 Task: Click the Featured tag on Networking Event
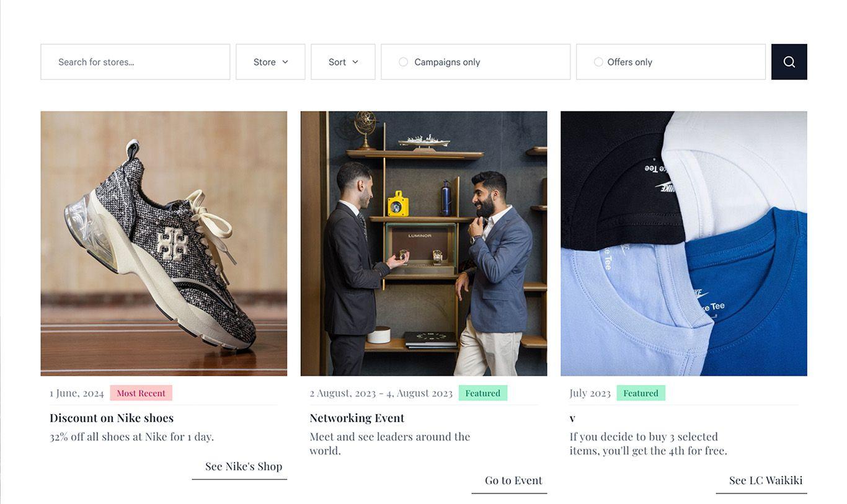[482, 393]
